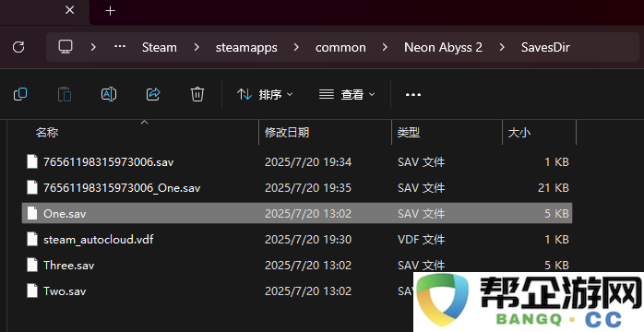This screenshot has width=644, height=332.
Task: Go to the Steam folder breadcrumb
Action: [160, 47]
